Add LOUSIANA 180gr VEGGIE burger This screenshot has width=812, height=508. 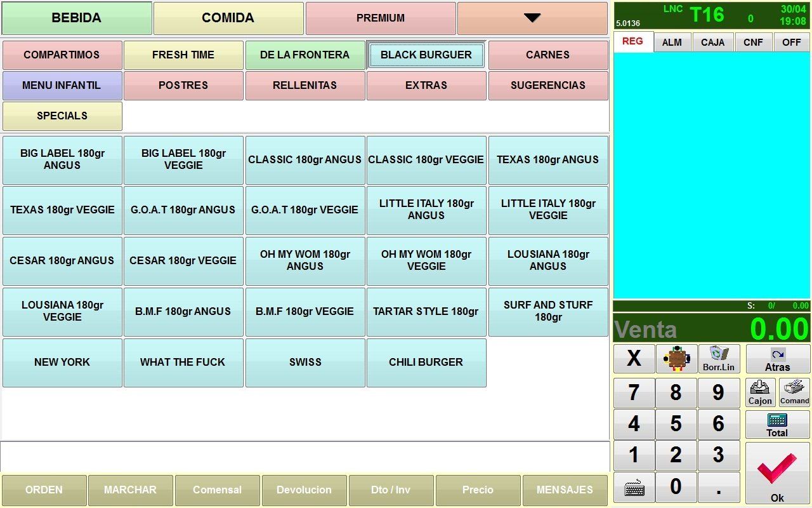coord(62,312)
